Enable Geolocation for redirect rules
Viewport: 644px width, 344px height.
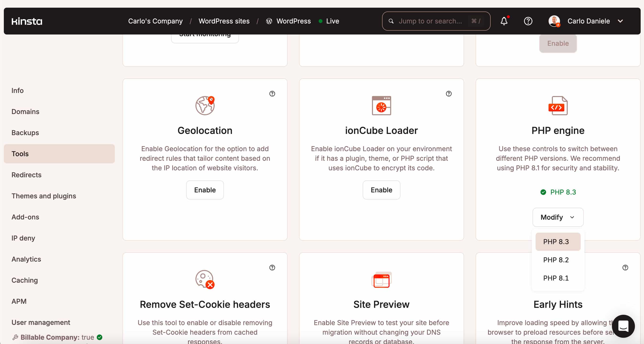point(205,190)
